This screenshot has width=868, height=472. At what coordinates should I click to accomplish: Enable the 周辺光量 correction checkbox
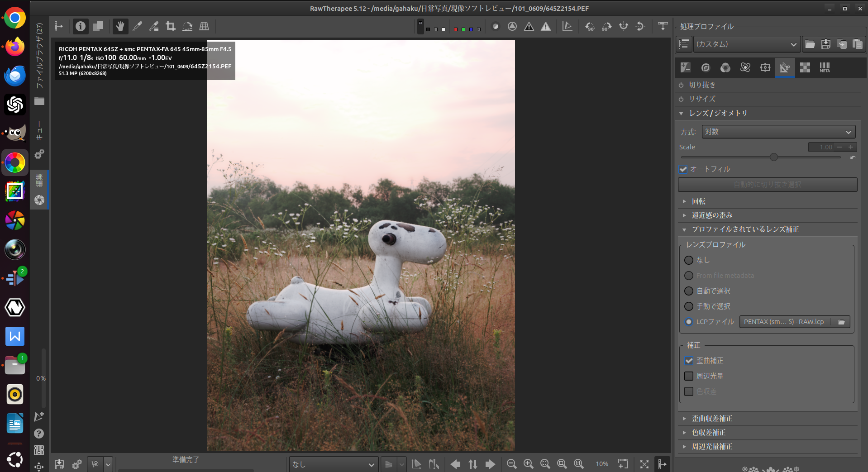tap(689, 376)
